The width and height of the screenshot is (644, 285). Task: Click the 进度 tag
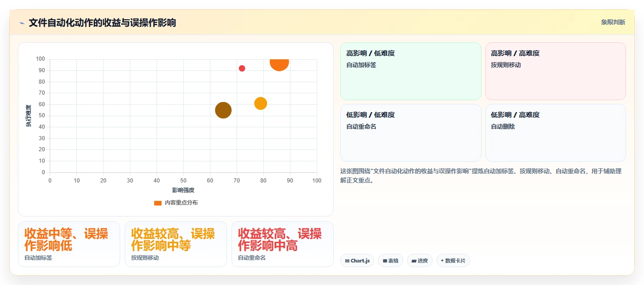click(x=419, y=261)
